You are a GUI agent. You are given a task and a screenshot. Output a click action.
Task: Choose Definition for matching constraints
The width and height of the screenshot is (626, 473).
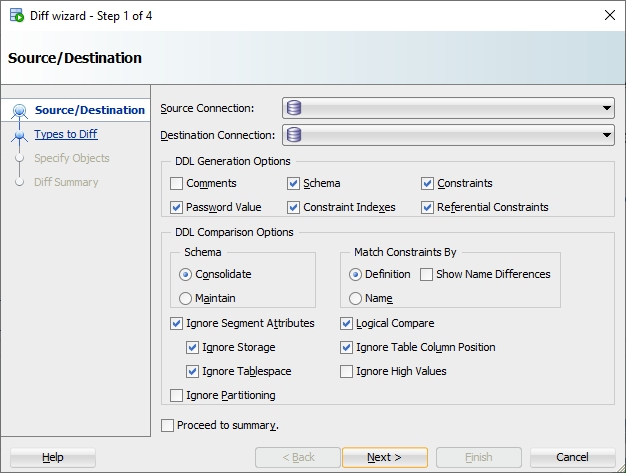[355, 275]
